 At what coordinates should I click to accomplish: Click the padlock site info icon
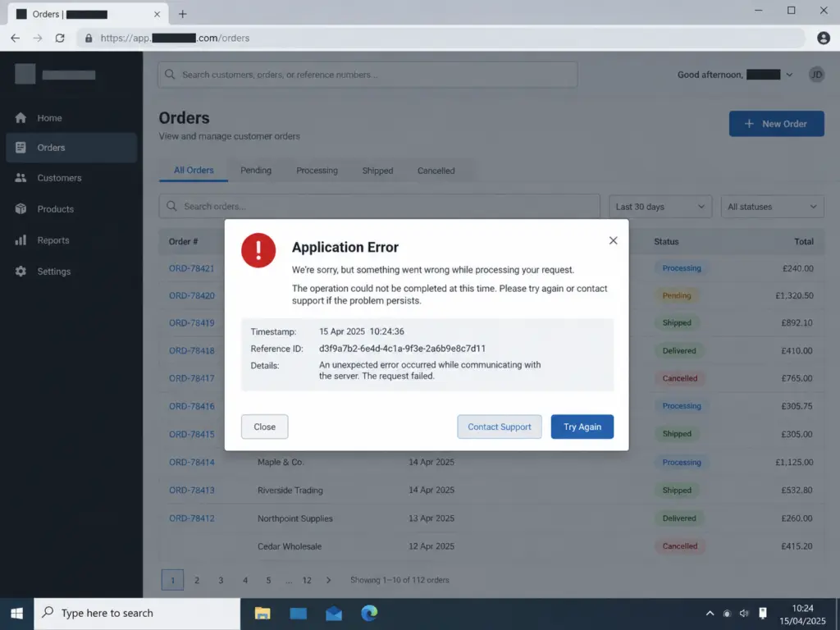(x=89, y=38)
